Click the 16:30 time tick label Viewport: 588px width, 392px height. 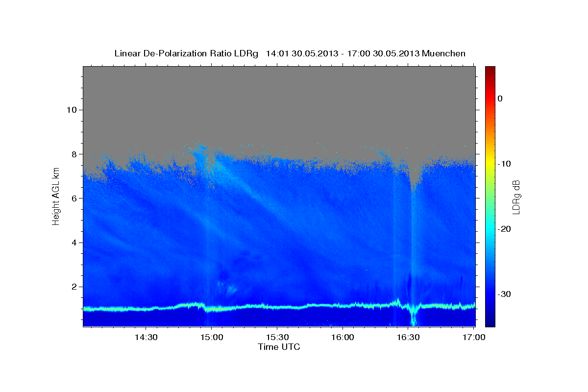click(408, 337)
